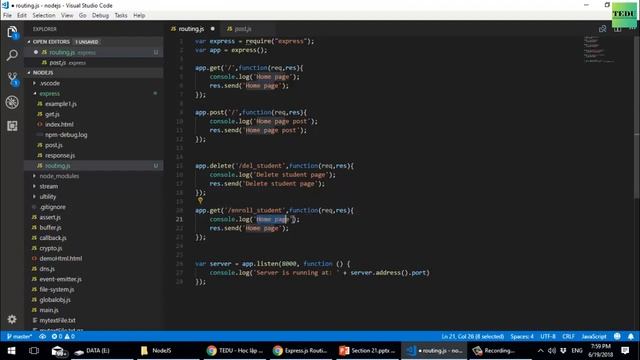The height and width of the screenshot is (360, 640).
Task: Switch to Express.js Routing Chrome window
Action: (300, 351)
